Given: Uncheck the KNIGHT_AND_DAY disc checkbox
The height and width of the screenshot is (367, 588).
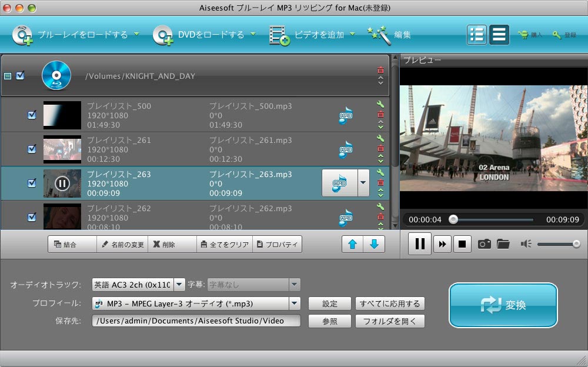Looking at the screenshot, I should [x=21, y=76].
